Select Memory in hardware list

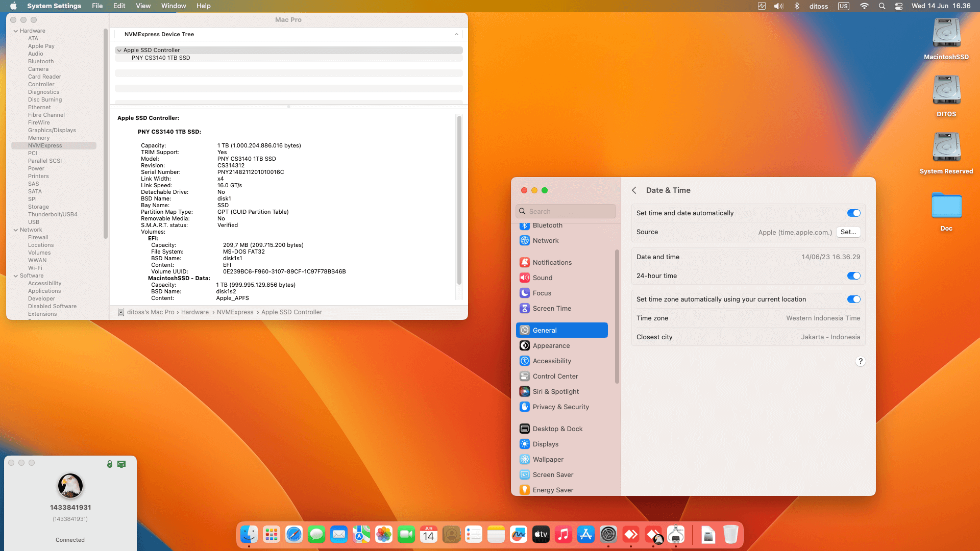tap(39, 138)
